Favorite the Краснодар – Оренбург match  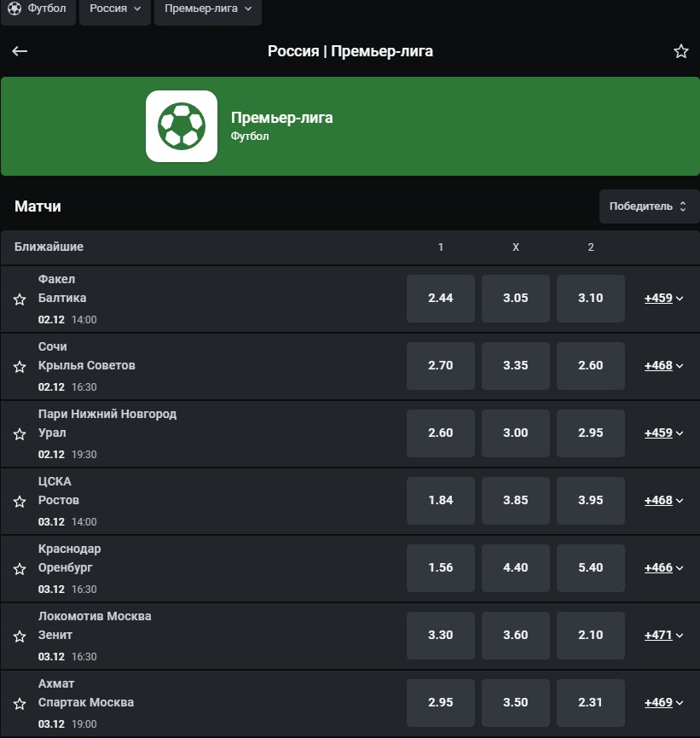[20, 568]
